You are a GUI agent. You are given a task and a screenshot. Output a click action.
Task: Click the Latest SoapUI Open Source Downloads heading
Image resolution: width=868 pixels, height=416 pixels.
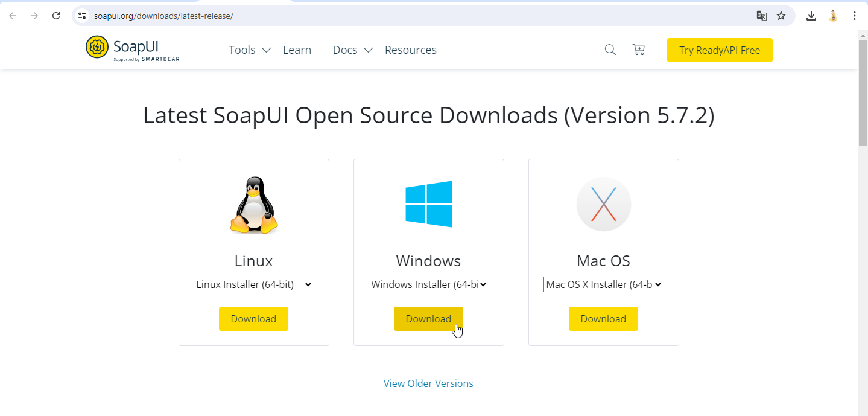tap(429, 115)
